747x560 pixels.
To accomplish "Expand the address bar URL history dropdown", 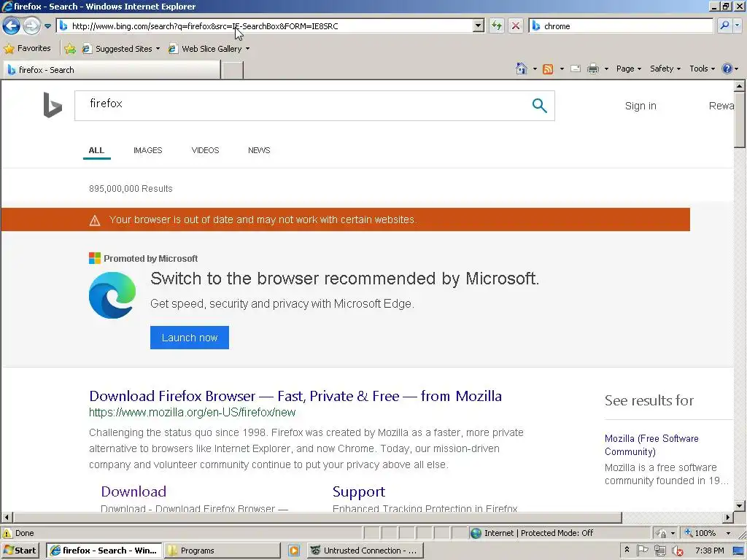I will tap(479, 26).
